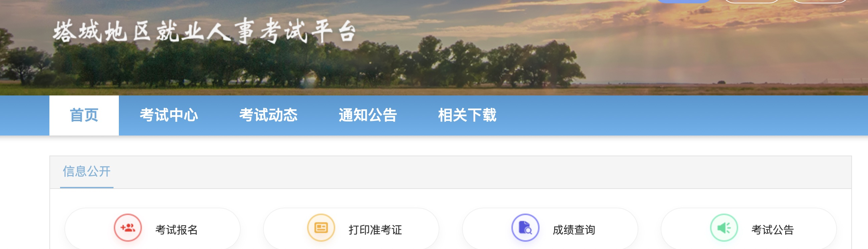Image resolution: width=868 pixels, height=249 pixels.
Task: Click the rightmost white-outlined button at top
Action: click(x=820, y=1)
